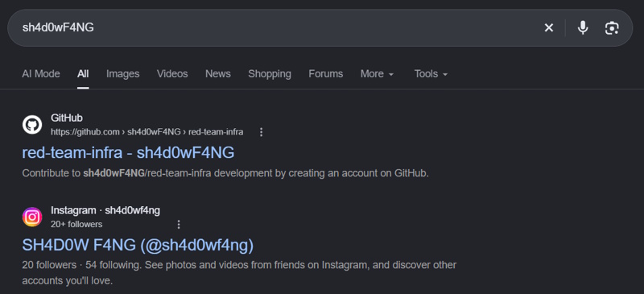The image size is (644, 294).
Task: Open three-dot menu for GitHub result
Action: click(261, 132)
